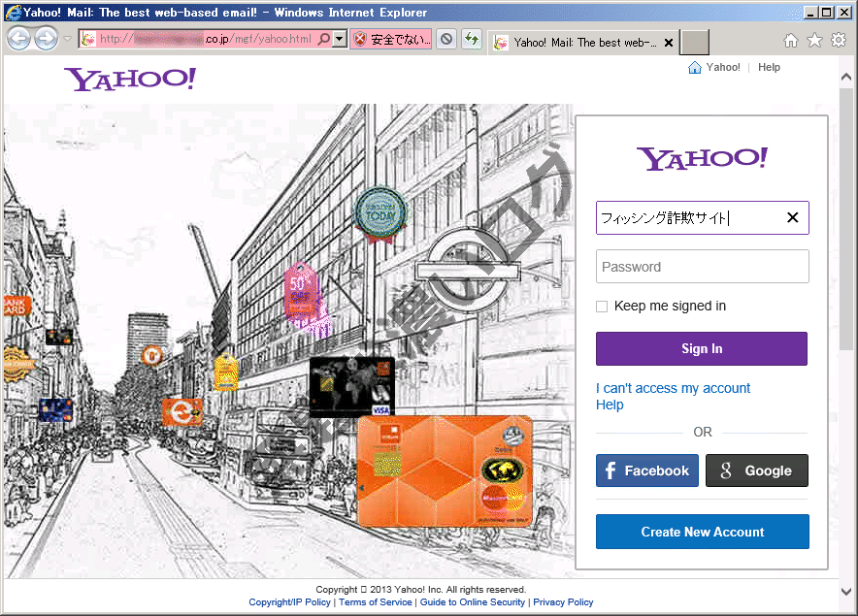Click the teal TODAY badge image
Image resolution: width=858 pixels, height=616 pixels.
tap(380, 214)
